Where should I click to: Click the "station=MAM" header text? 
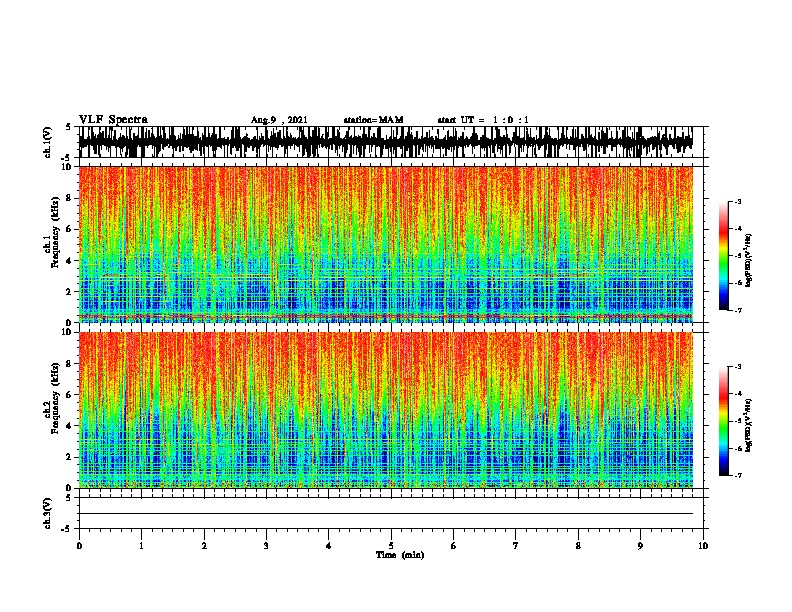tap(373, 120)
